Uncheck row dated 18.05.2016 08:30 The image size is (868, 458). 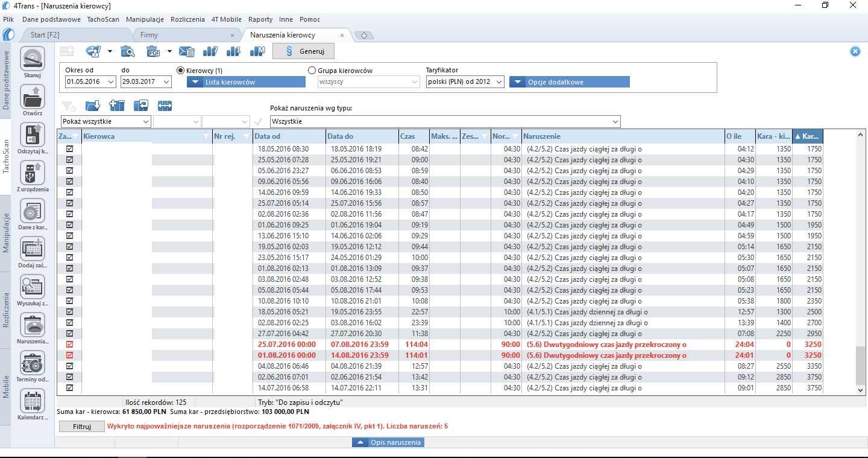69,148
